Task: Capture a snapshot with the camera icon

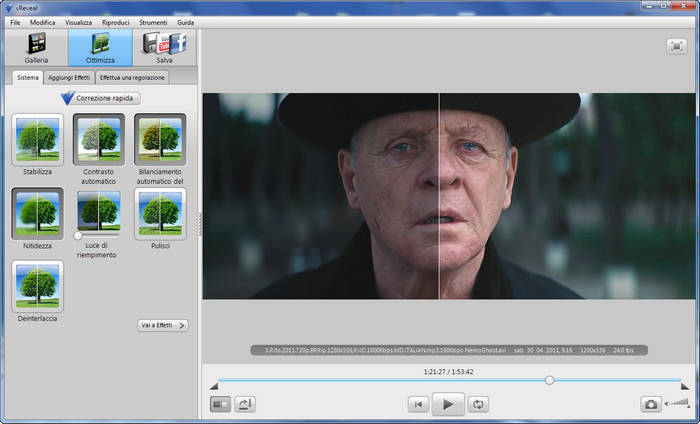Action: (651, 404)
